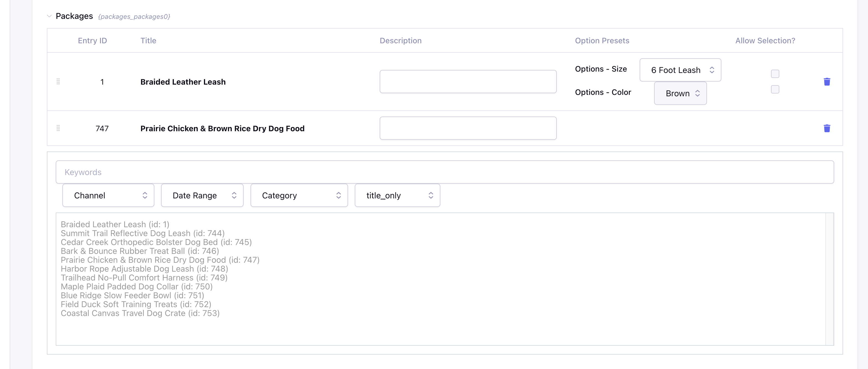Toggle Allow Selection for Options - Color

[775, 89]
